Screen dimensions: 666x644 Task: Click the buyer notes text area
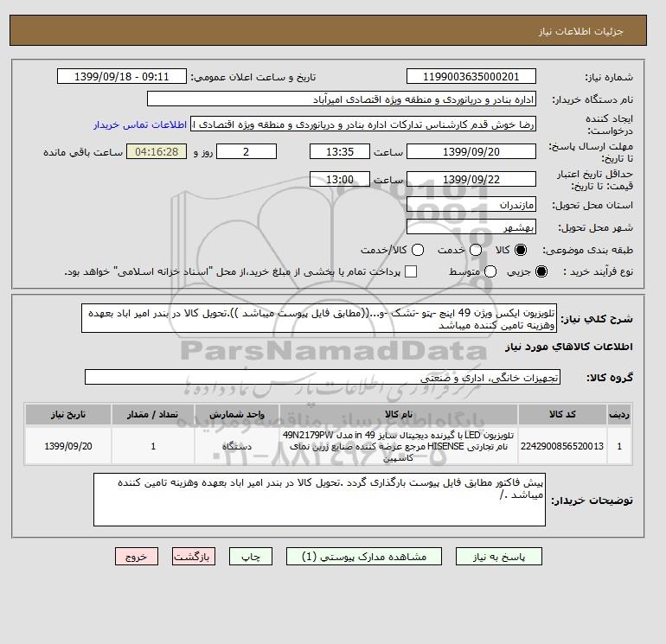(319, 500)
